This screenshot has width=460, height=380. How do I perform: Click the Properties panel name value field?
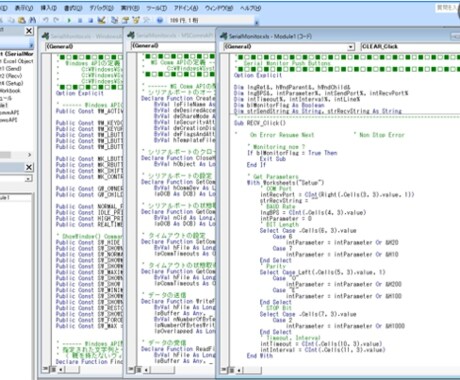[17, 198]
